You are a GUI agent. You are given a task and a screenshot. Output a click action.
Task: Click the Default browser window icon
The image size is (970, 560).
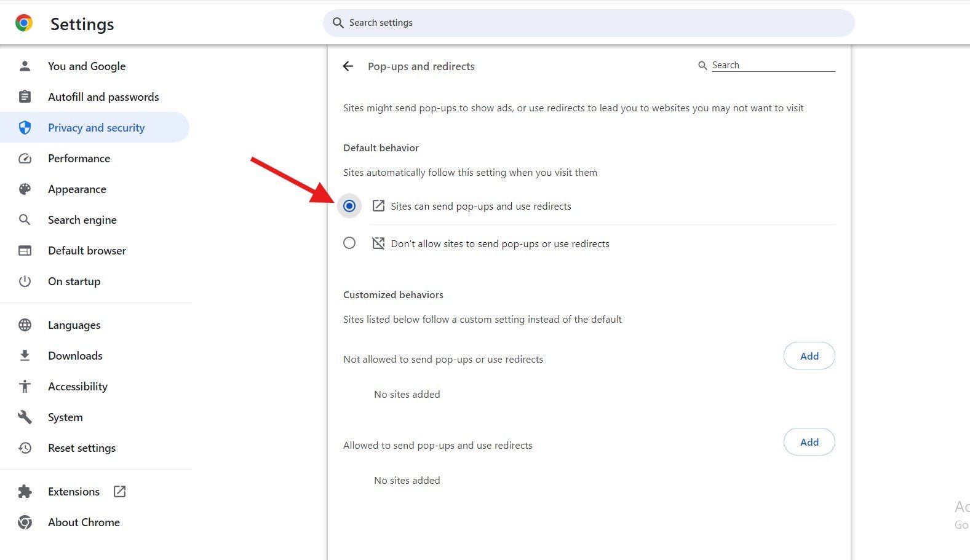(x=25, y=250)
